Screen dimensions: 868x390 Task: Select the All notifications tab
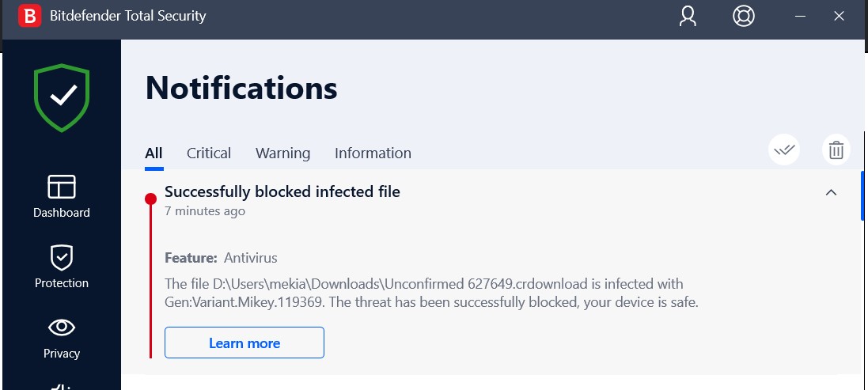coord(154,153)
